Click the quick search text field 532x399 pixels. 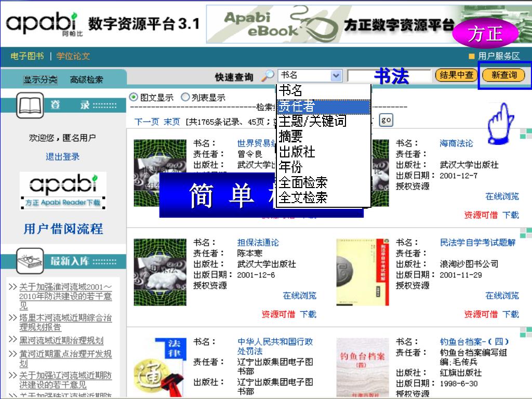click(x=389, y=76)
